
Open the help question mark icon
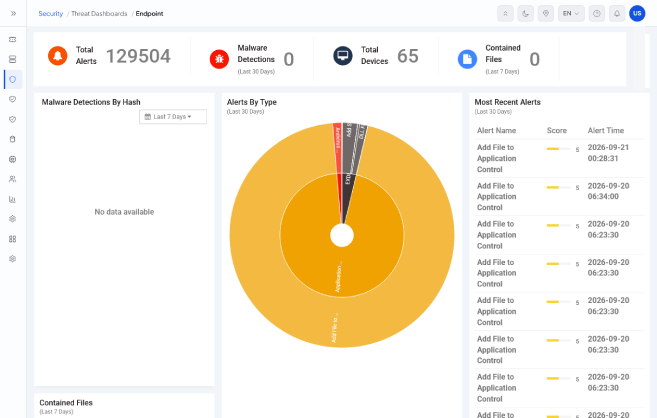pyautogui.click(x=597, y=13)
